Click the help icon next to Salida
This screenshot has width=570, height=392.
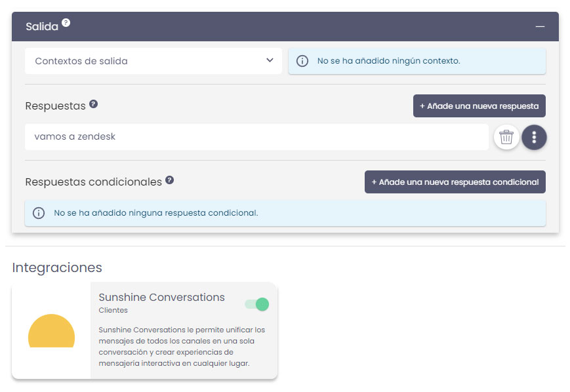pyautogui.click(x=66, y=23)
